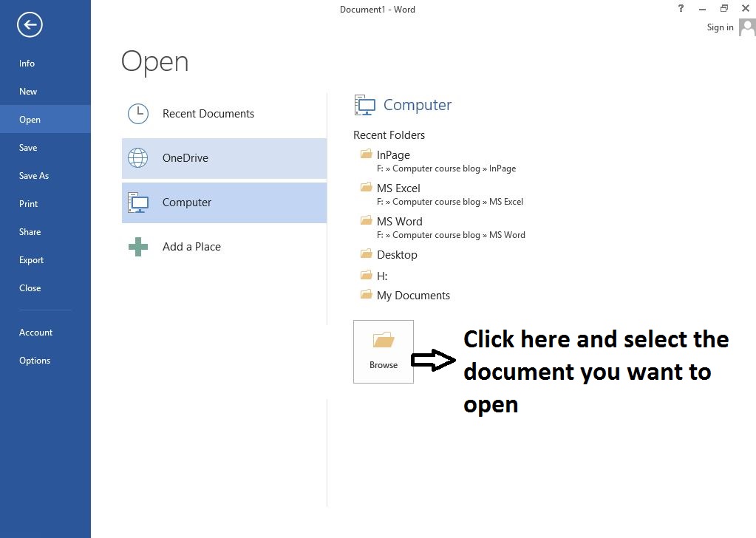Click the Sign in link

(x=719, y=27)
